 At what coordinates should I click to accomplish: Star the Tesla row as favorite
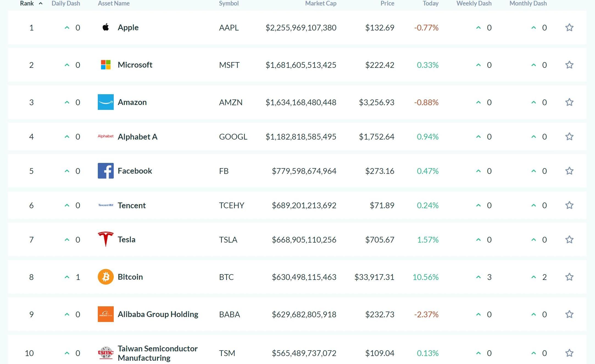(569, 240)
